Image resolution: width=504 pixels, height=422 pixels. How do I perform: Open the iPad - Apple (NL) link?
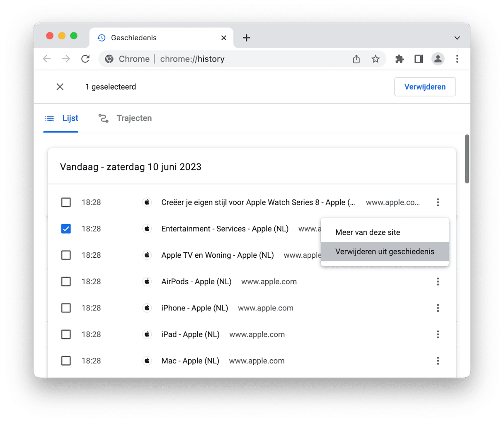pyautogui.click(x=190, y=334)
